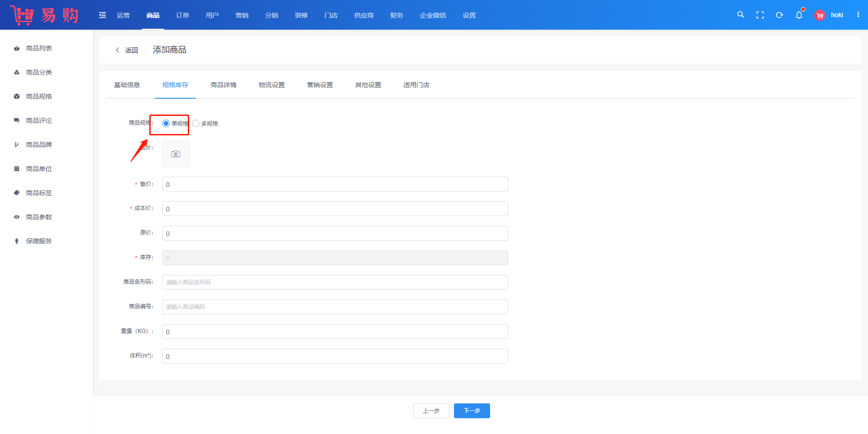Switch to the 商品详情 tab
868x434 pixels.
coord(223,85)
